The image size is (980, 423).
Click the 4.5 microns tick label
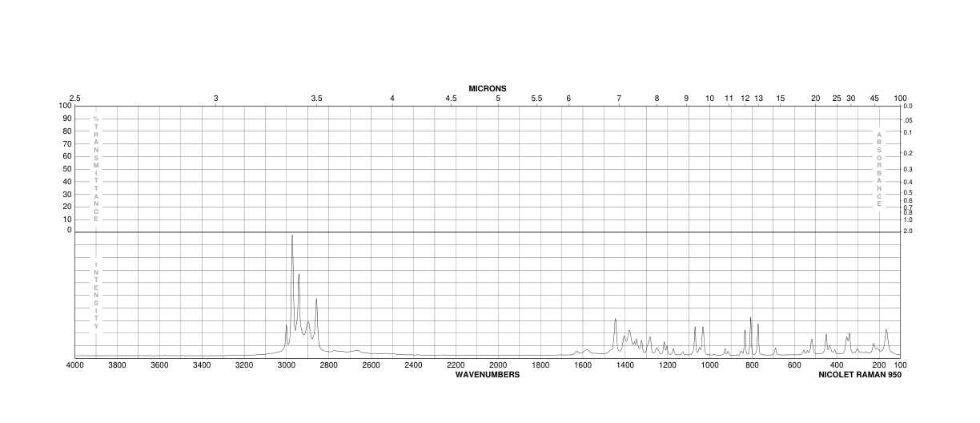point(451,98)
